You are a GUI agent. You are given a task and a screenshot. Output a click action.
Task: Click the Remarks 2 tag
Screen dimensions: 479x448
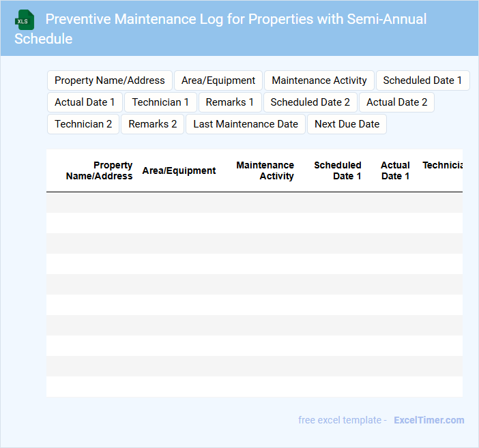click(153, 124)
